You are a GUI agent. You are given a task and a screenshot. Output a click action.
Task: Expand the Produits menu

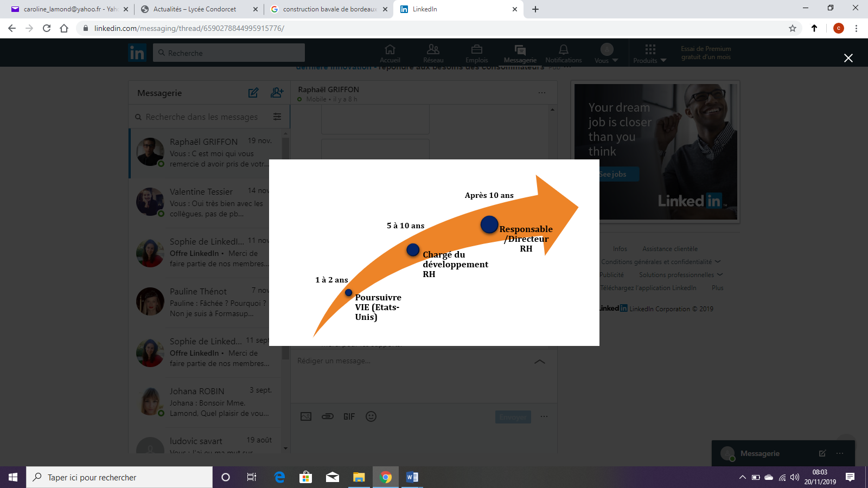pyautogui.click(x=649, y=54)
